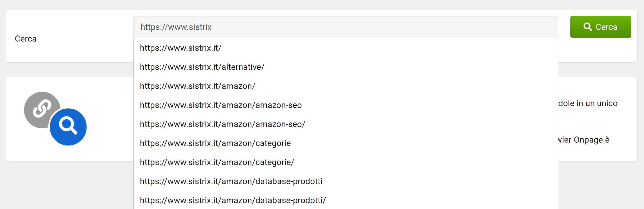This screenshot has height=209, width=644.
Task: Click the white Cerca text on the green button
Action: point(607,27)
